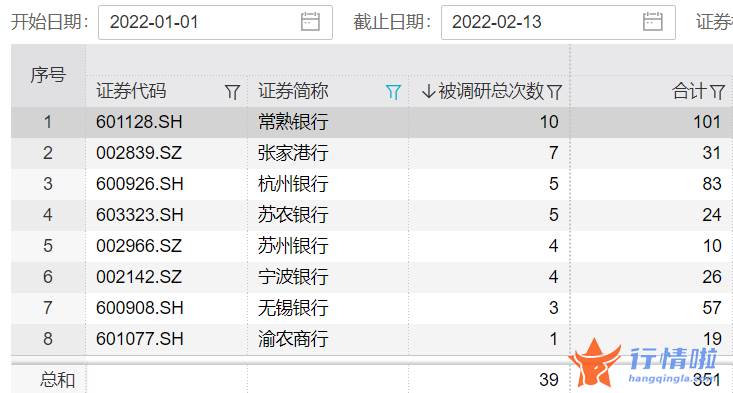This screenshot has width=733, height=393.
Task: Click total survey count 39
Action: pos(549,379)
